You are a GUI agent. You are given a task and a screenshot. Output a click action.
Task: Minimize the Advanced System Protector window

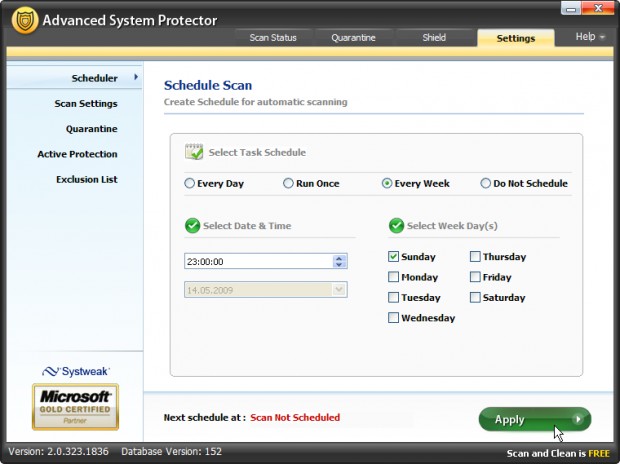click(x=571, y=8)
